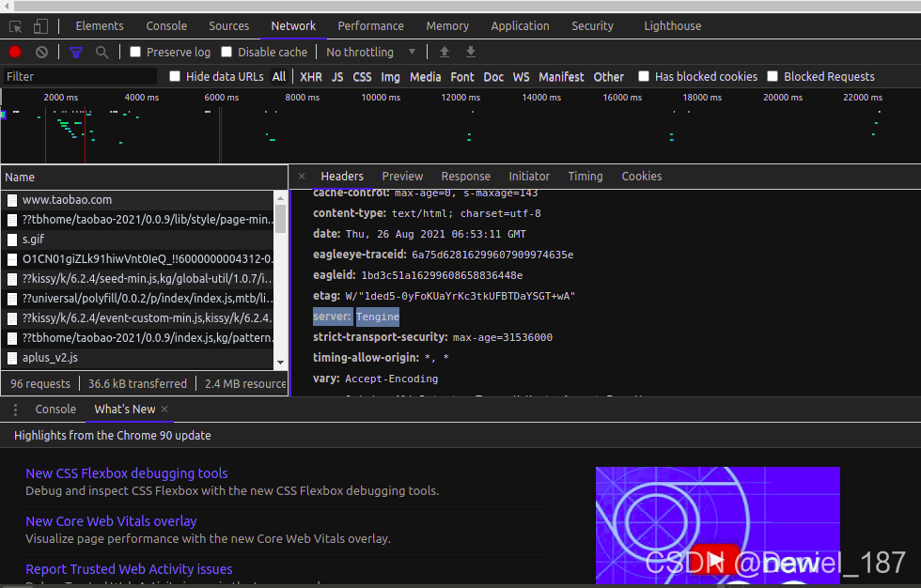Open the Security panel
This screenshot has height=588, width=921.
[592, 25]
